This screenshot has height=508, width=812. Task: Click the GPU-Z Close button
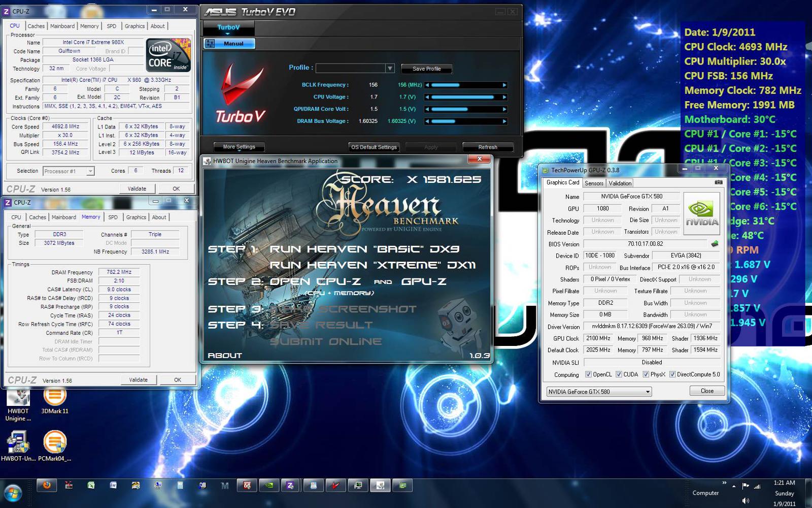[x=707, y=391]
